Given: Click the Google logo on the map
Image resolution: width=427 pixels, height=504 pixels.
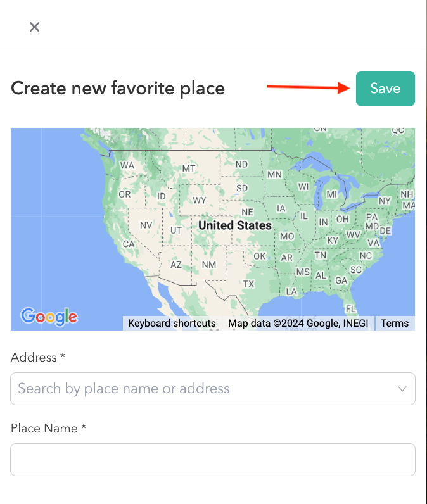Looking at the screenshot, I should [x=49, y=317].
